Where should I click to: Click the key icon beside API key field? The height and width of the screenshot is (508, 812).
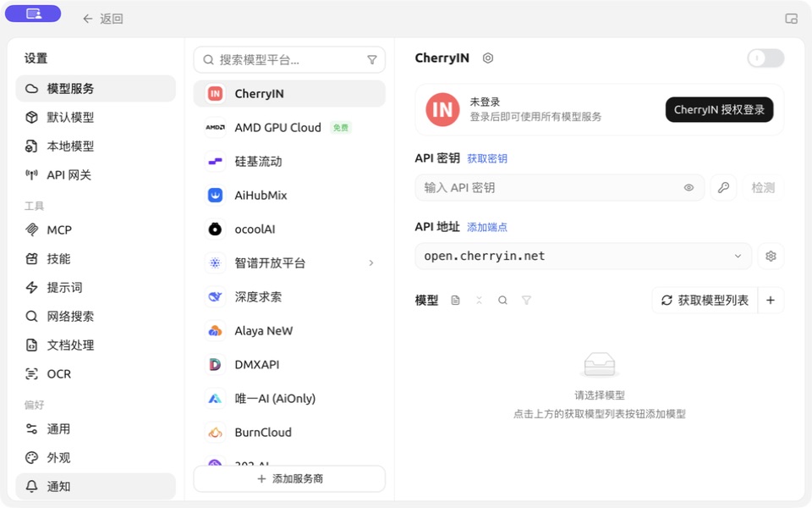tap(723, 188)
